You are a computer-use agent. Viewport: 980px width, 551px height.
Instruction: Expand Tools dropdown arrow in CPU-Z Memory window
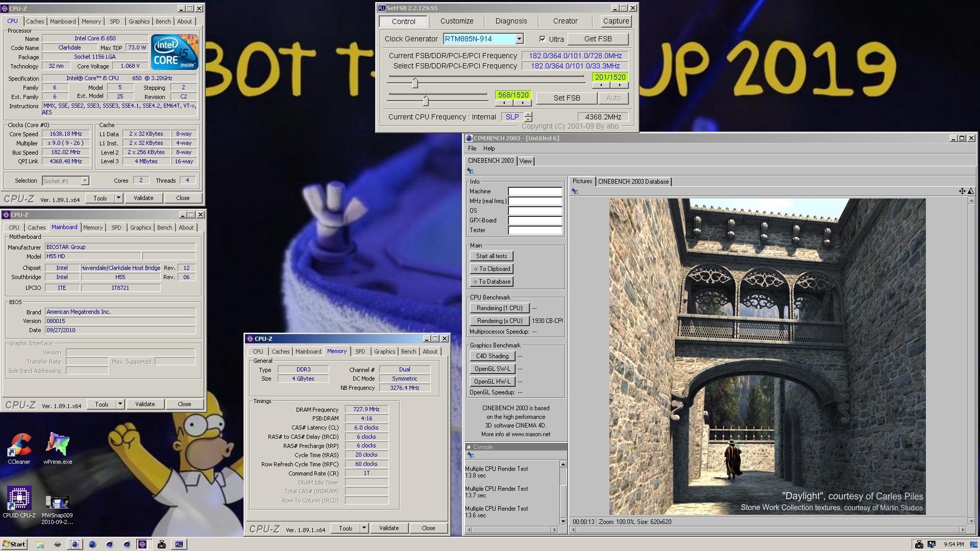pos(364,528)
